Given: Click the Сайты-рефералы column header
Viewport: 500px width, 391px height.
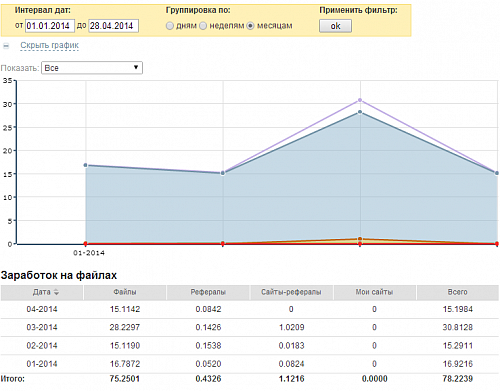Looking at the screenshot, I should [x=291, y=292].
